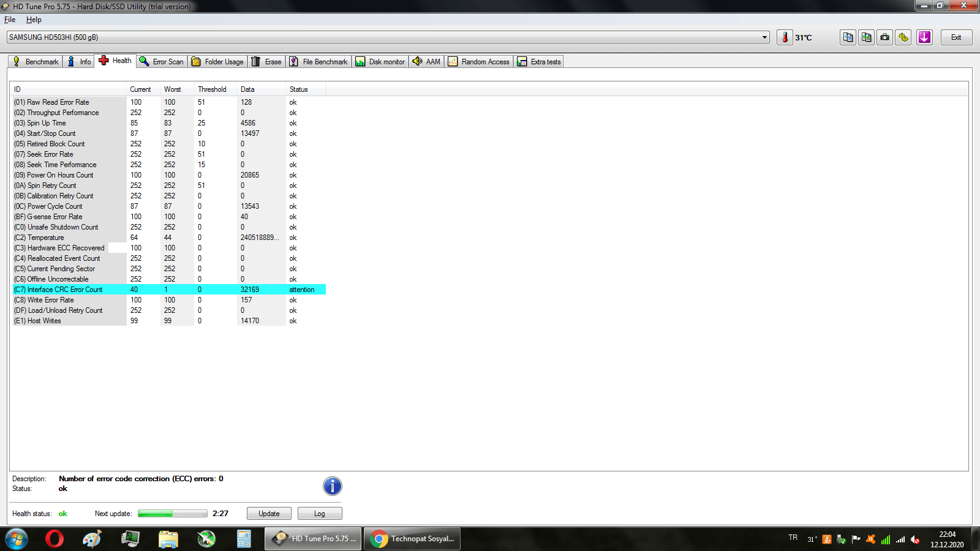Select the Temperature attribute row
The height and width of the screenshot is (551, 980).
[x=169, y=238]
